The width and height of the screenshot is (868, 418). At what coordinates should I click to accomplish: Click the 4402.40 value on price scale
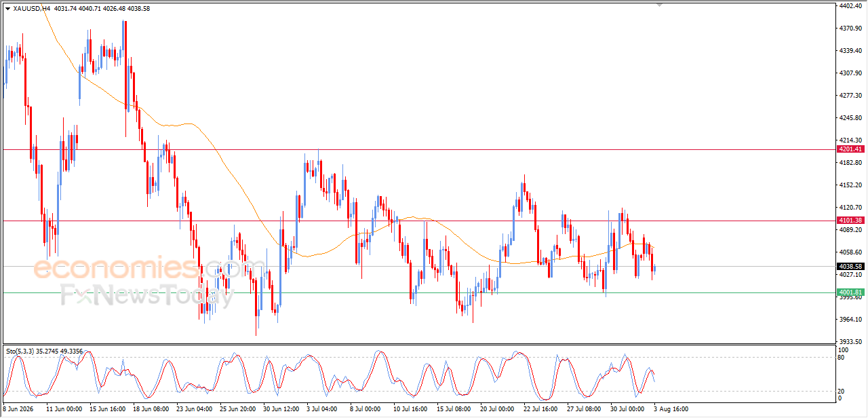(x=850, y=6)
